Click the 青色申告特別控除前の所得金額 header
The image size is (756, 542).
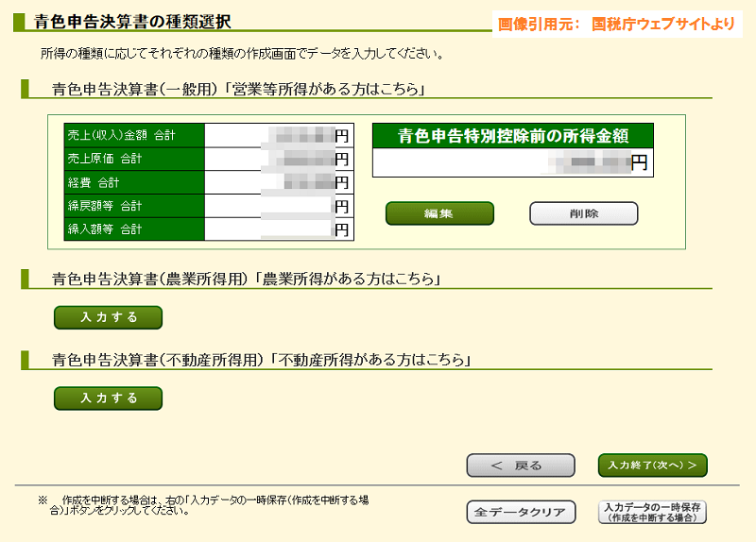tap(513, 136)
